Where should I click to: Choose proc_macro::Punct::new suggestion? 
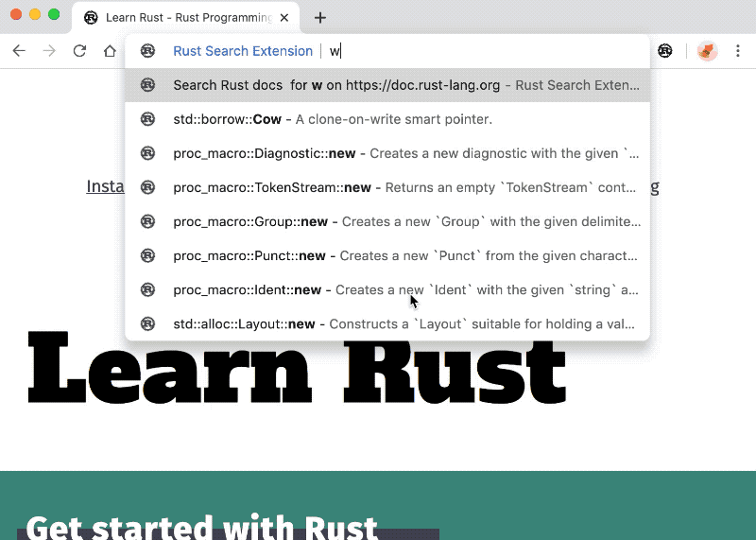click(x=387, y=255)
